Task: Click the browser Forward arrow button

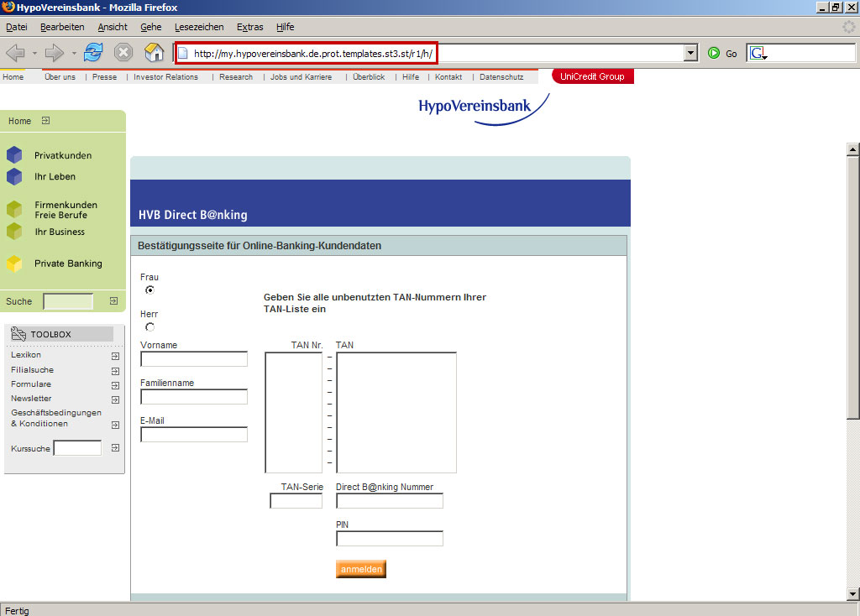Action: point(55,53)
